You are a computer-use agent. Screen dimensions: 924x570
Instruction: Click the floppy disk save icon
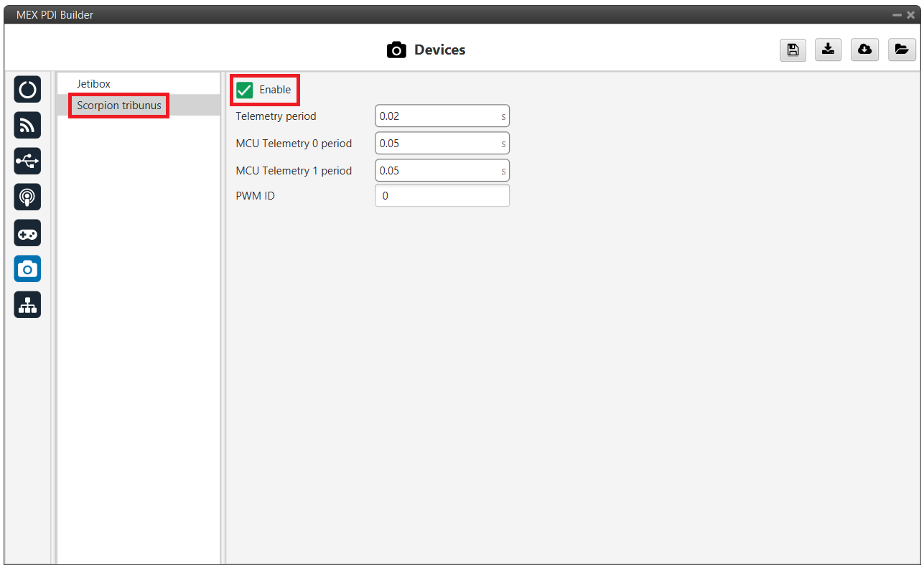pyautogui.click(x=793, y=50)
